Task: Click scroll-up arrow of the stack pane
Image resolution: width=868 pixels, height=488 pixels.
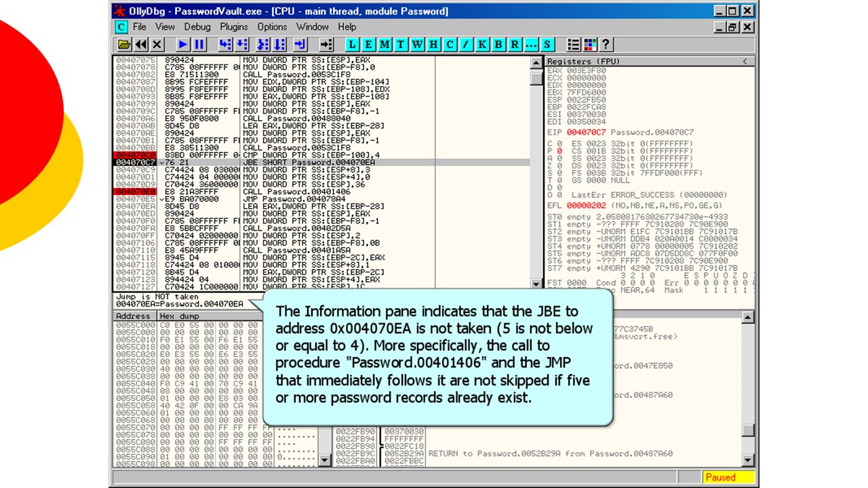Action: click(x=749, y=317)
